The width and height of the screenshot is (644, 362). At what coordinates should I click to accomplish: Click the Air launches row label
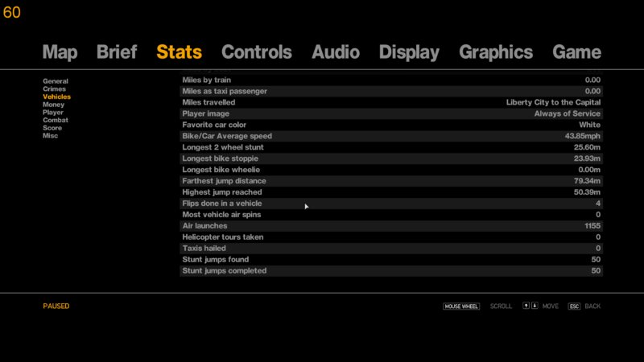coord(204,226)
